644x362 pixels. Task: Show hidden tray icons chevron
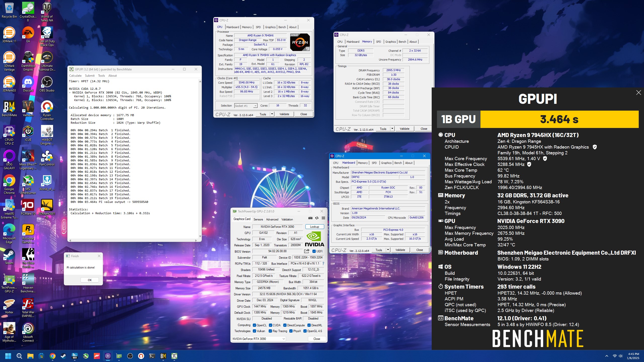607,356
